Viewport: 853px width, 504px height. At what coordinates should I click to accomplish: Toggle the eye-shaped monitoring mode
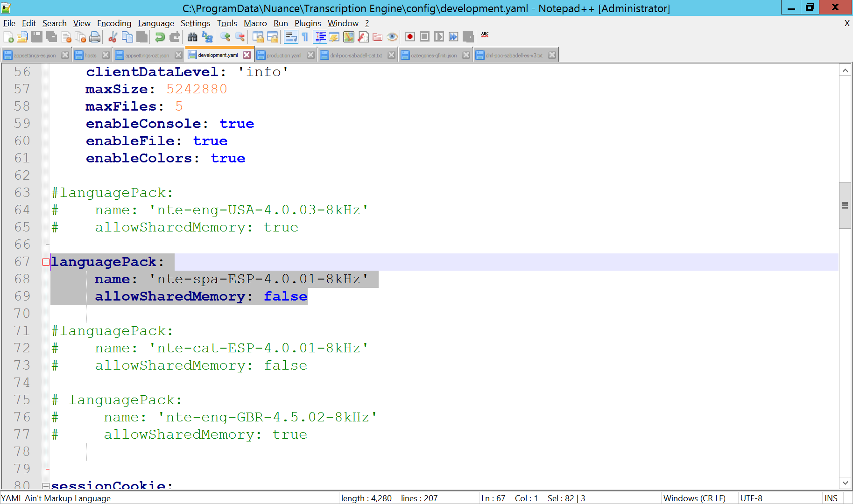tap(392, 37)
